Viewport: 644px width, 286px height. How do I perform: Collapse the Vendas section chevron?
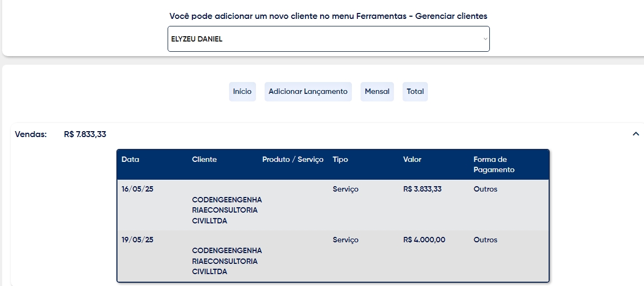[636, 134]
